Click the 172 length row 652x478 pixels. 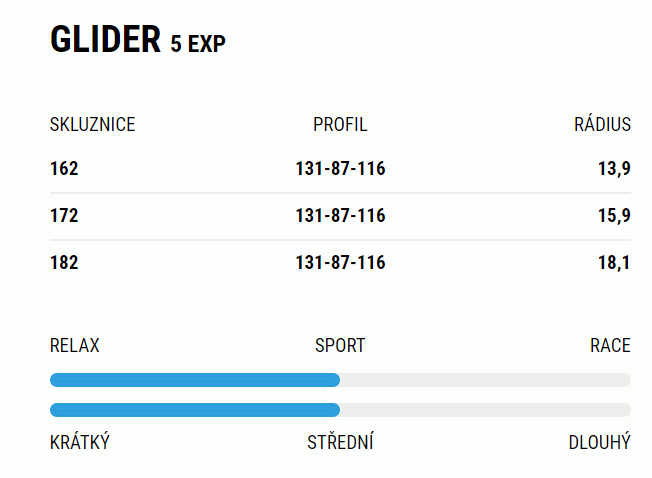(340, 216)
